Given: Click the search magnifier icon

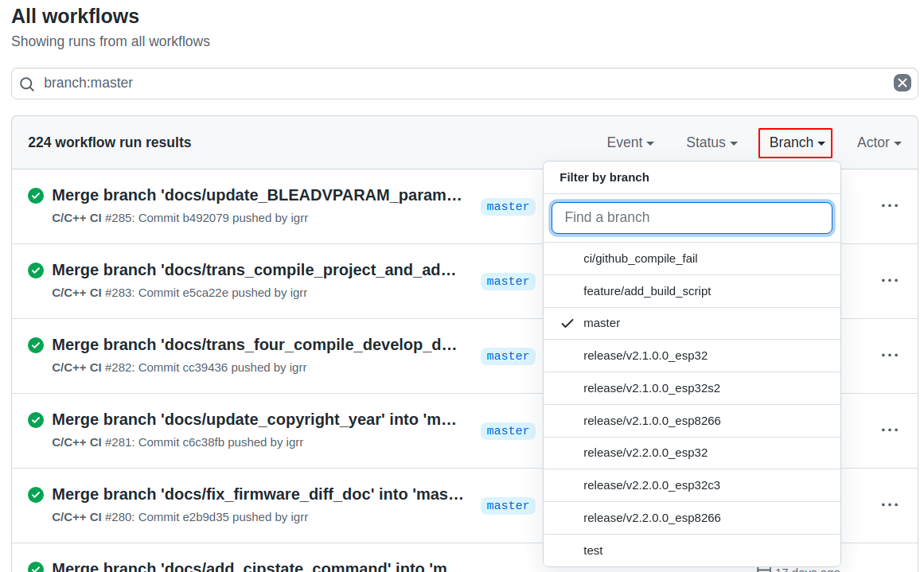Looking at the screenshot, I should 27,84.
